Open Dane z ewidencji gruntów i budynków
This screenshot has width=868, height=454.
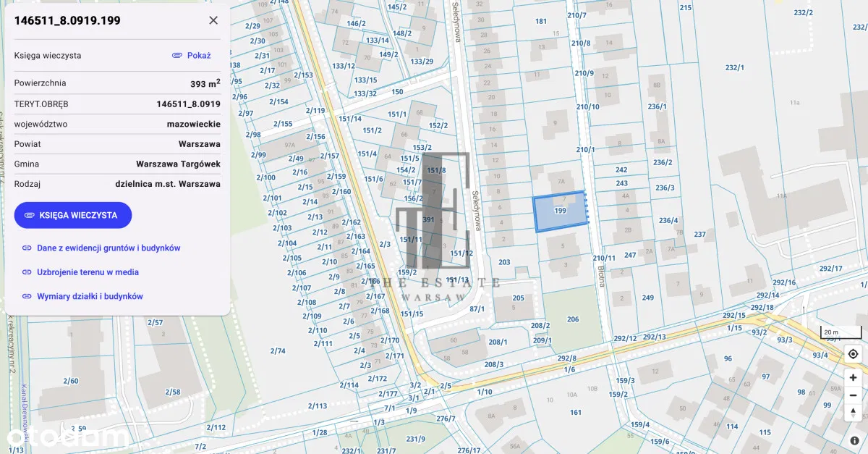tap(109, 248)
